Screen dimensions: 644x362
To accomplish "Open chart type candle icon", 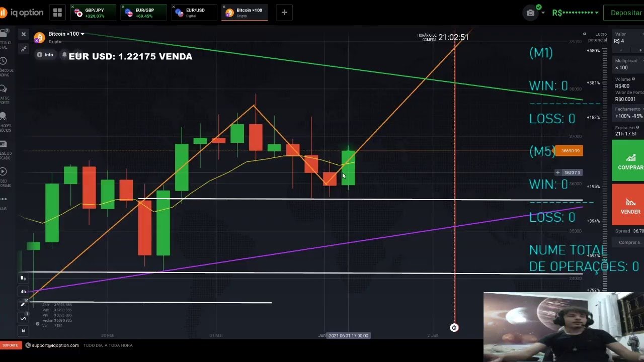I will click(x=23, y=278).
